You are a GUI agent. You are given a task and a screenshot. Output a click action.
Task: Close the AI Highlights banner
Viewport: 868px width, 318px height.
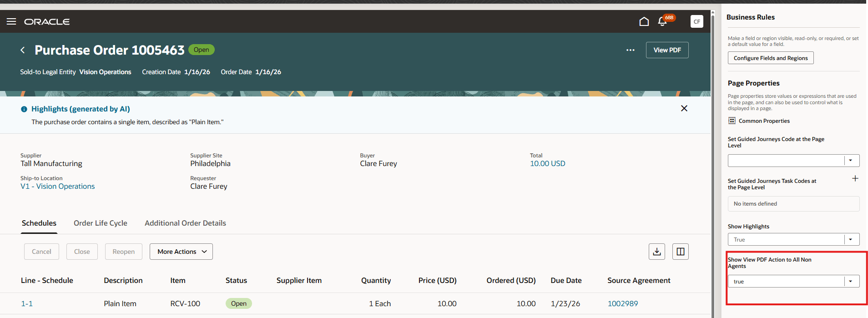684,108
